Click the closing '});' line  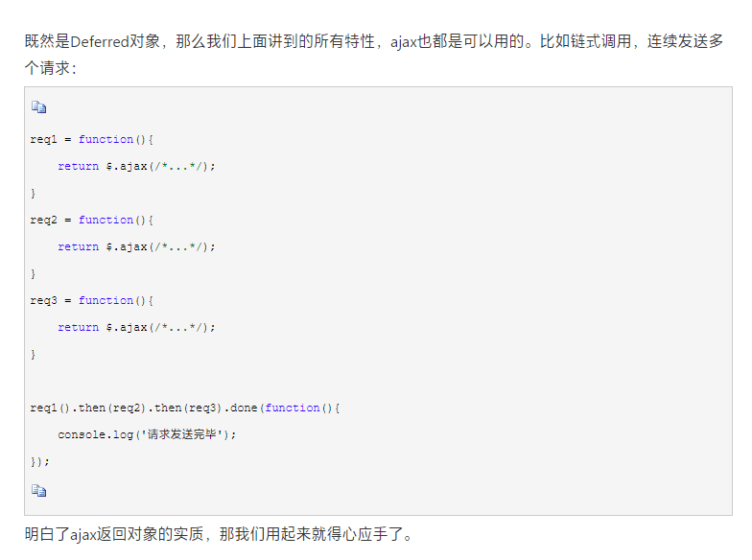click(40, 462)
